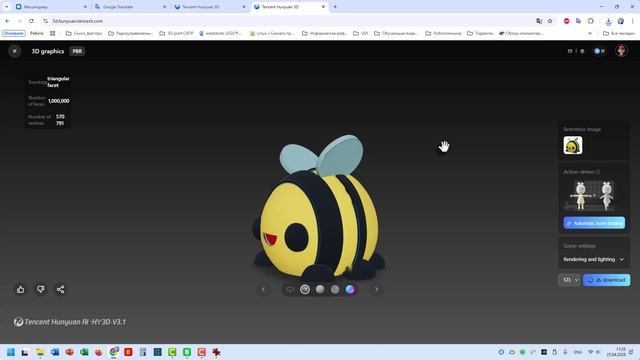
Task: Select the wireframe sphere render mode
Action: point(335,289)
